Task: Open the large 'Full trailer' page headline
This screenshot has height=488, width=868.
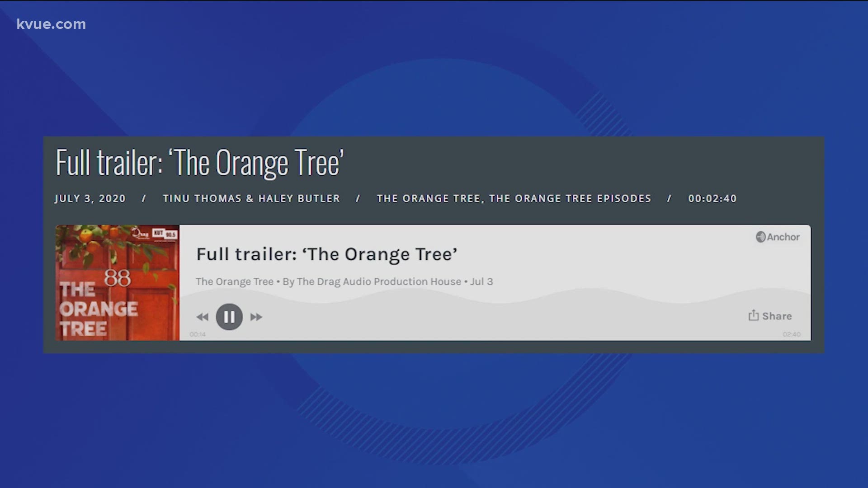Action: (x=200, y=163)
